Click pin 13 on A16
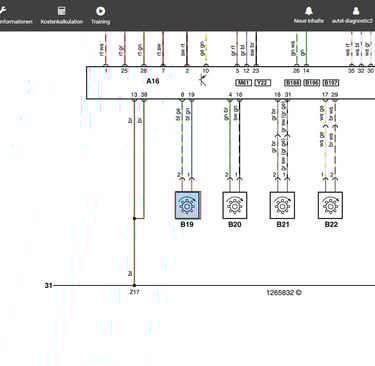This screenshot has width=375, height=366. tap(134, 95)
